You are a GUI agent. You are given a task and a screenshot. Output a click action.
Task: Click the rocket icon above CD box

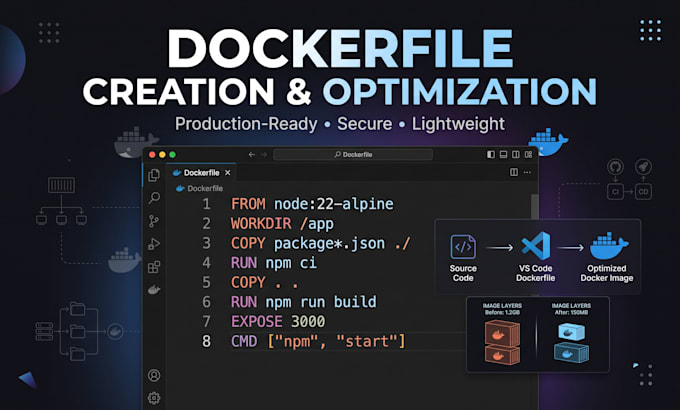click(644, 167)
